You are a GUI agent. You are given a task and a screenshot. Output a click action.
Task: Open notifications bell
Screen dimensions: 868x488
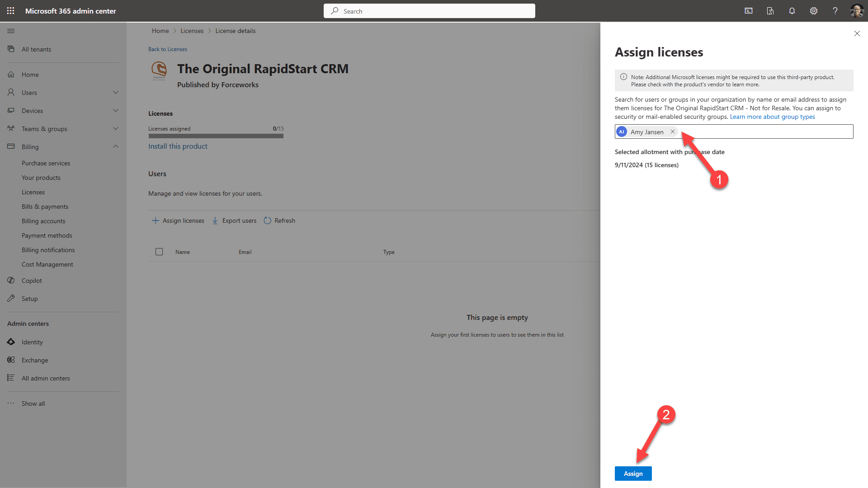click(792, 10)
